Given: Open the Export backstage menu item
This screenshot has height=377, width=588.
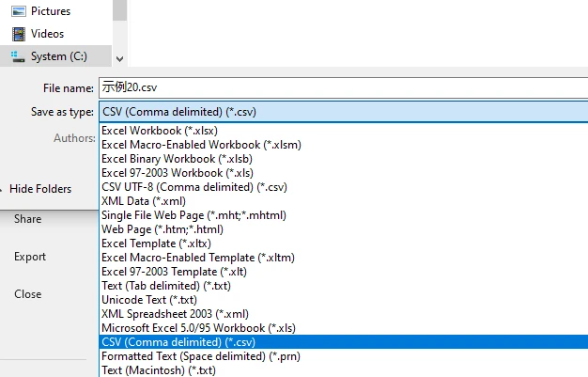Looking at the screenshot, I should (x=30, y=257).
